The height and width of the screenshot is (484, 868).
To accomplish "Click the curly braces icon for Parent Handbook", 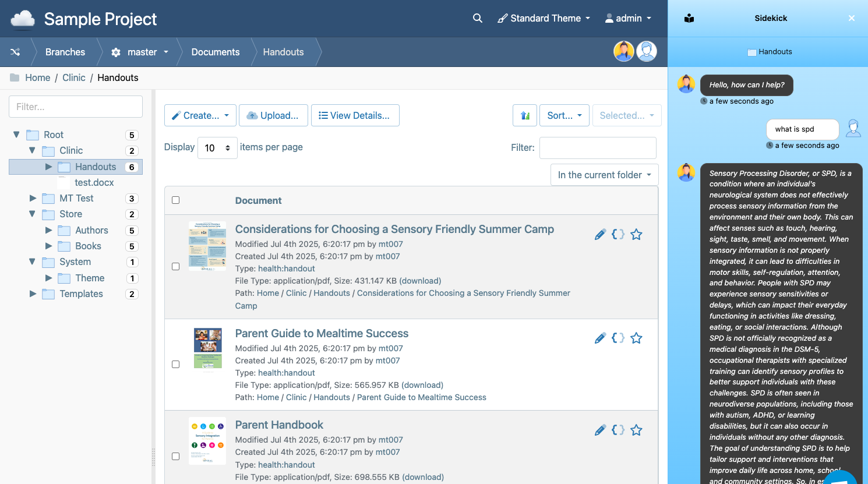I will (618, 430).
